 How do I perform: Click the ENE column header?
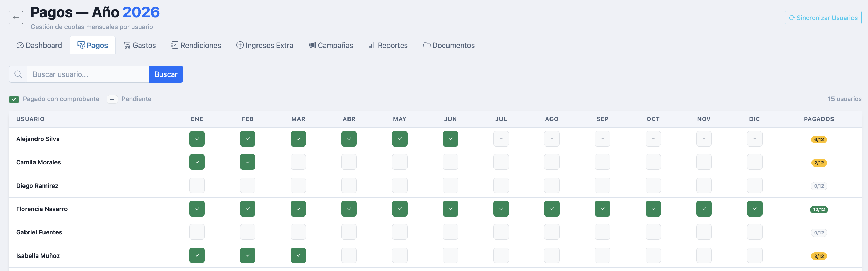pyautogui.click(x=197, y=119)
